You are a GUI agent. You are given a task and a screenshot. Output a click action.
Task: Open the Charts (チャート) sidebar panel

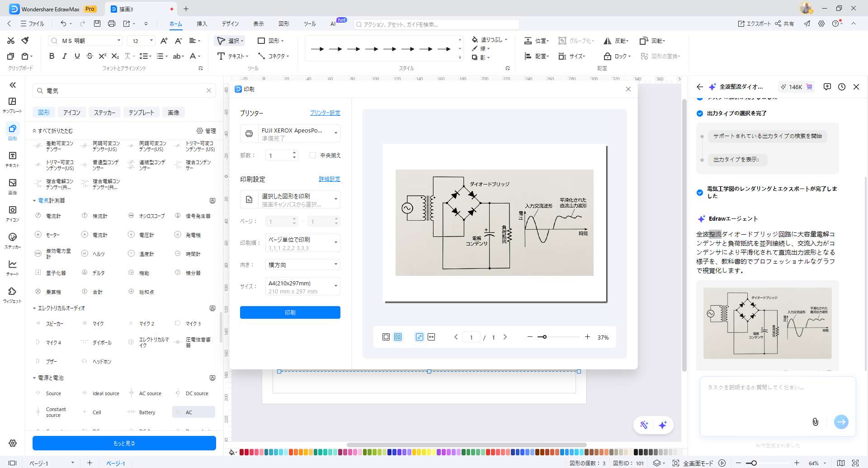point(12,267)
